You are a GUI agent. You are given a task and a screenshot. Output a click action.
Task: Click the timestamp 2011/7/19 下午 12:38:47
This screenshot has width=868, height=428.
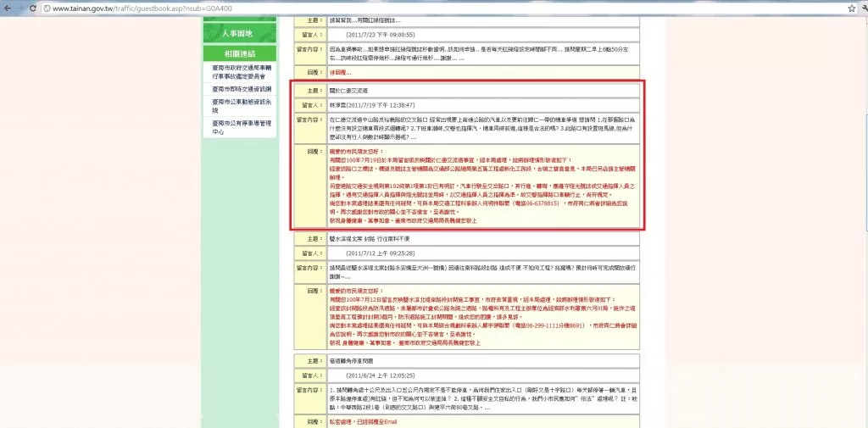[x=382, y=105]
